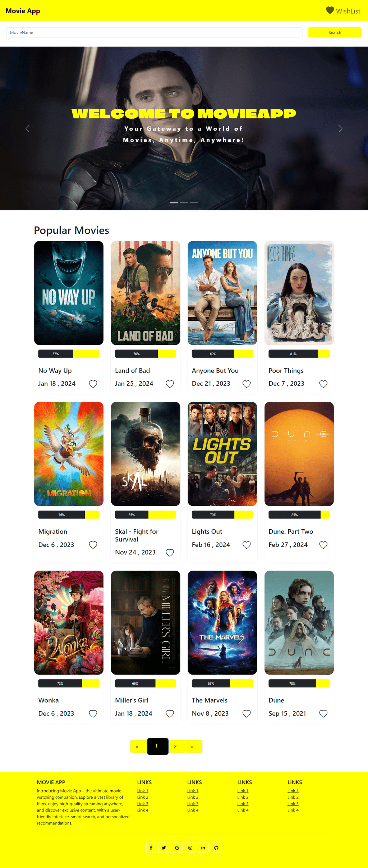The width and height of the screenshot is (368, 868).
Task: Go to next carousel slide arrow
Action: coord(340,129)
